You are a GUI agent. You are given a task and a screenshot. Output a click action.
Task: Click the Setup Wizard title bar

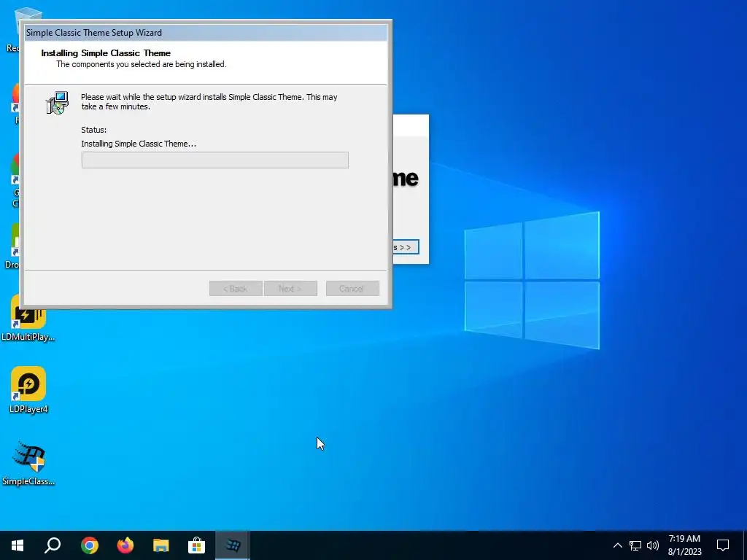pos(206,32)
